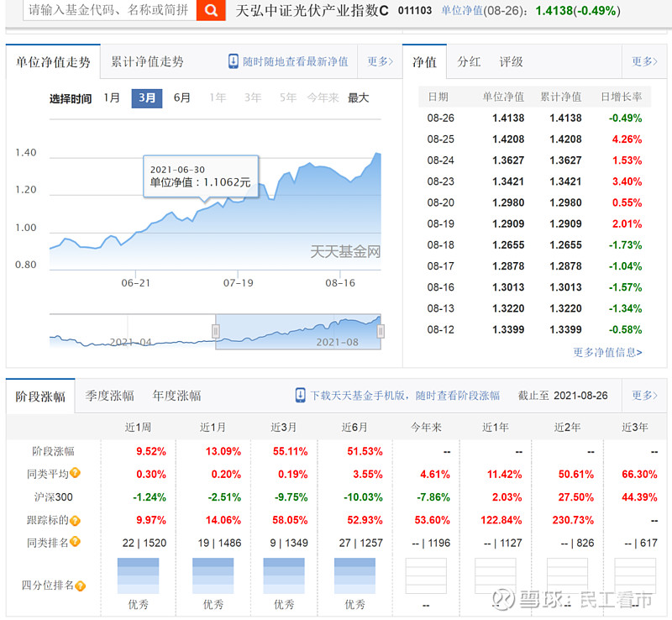Viewport: 672px width, 620px height.
Task: Click 22 | 1520 ranking cell
Action: 144,544
